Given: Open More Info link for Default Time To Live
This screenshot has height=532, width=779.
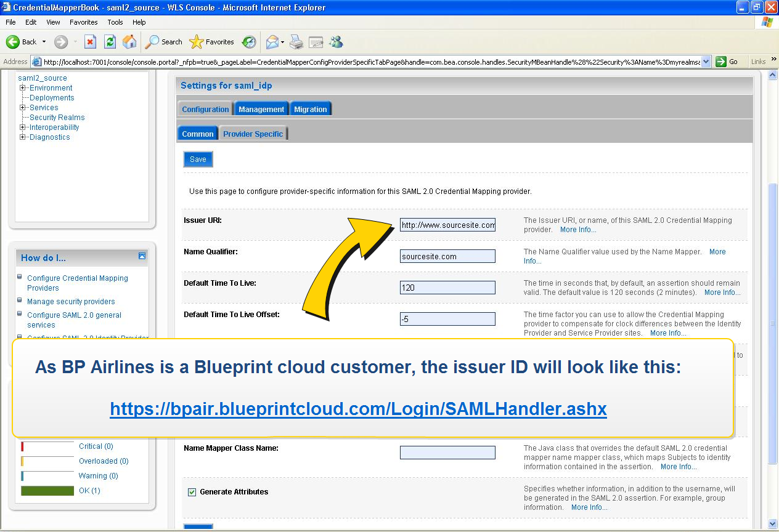Looking at the screenshot, I should tap(722, 292).
